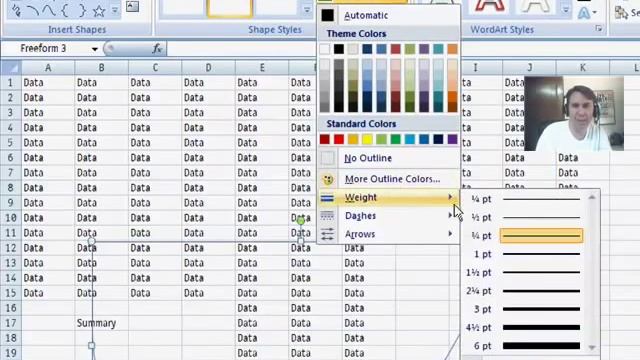Image resolution: width=640 pixels, height=360 pixels.
Task: Click the Select All corner of the grid
Action: 11,67
